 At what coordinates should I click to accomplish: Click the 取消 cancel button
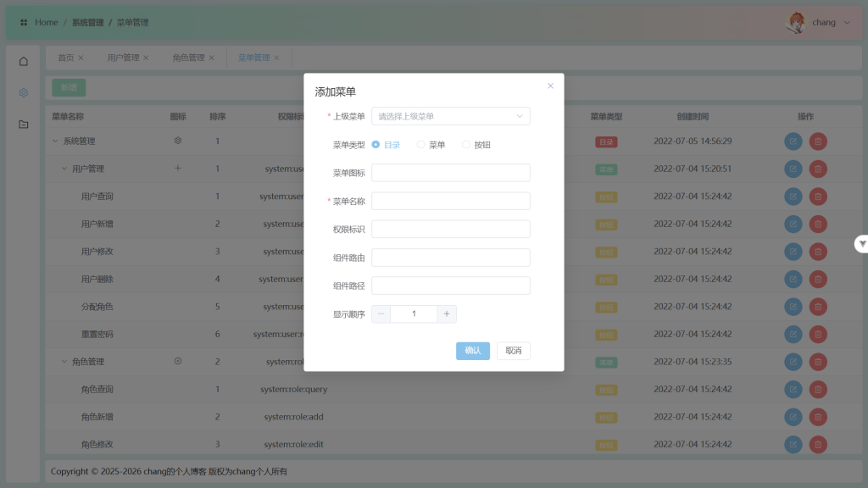click(x=513, y=351)
